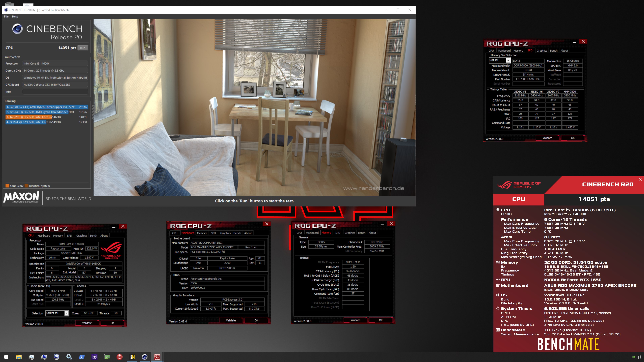This screenshot has width=644, height=362.
Task: Click the Cinebench Info input field
Action: pyautogui.click(x=55, y=92)
